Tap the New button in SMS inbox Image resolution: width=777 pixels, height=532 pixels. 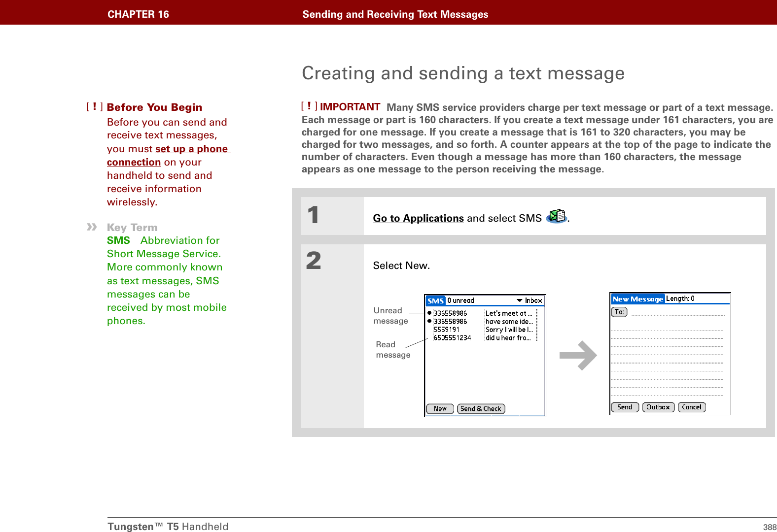[x=440, y=409]
